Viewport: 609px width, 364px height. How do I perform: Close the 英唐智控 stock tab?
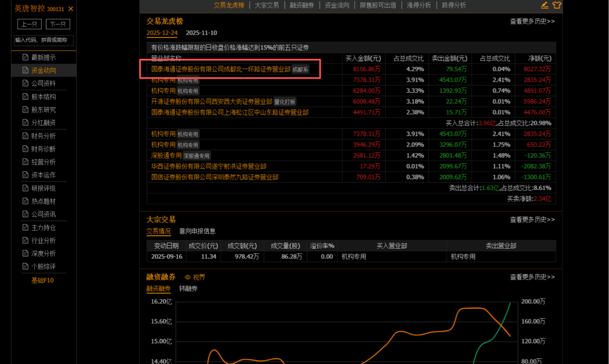[x=71, y=9]
